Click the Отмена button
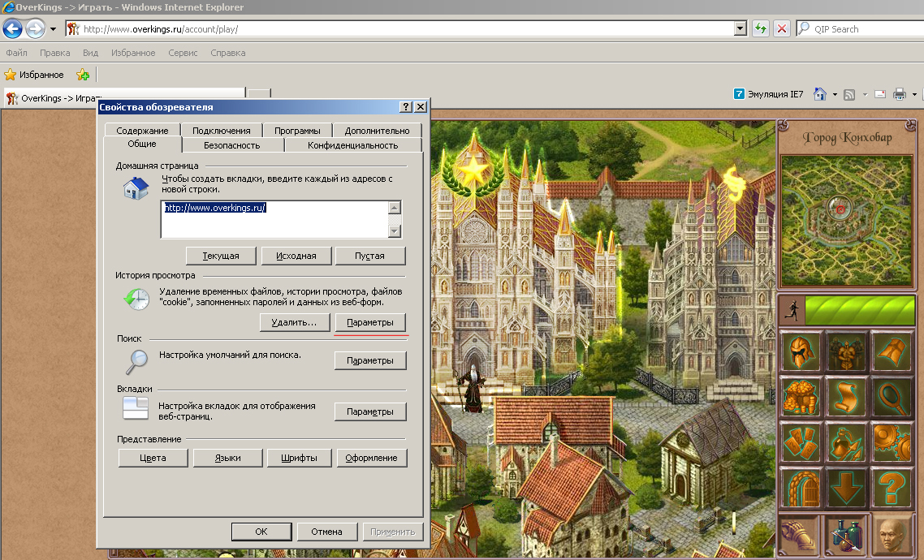This screenshot has height=560, width=924. tap(327, 531)
